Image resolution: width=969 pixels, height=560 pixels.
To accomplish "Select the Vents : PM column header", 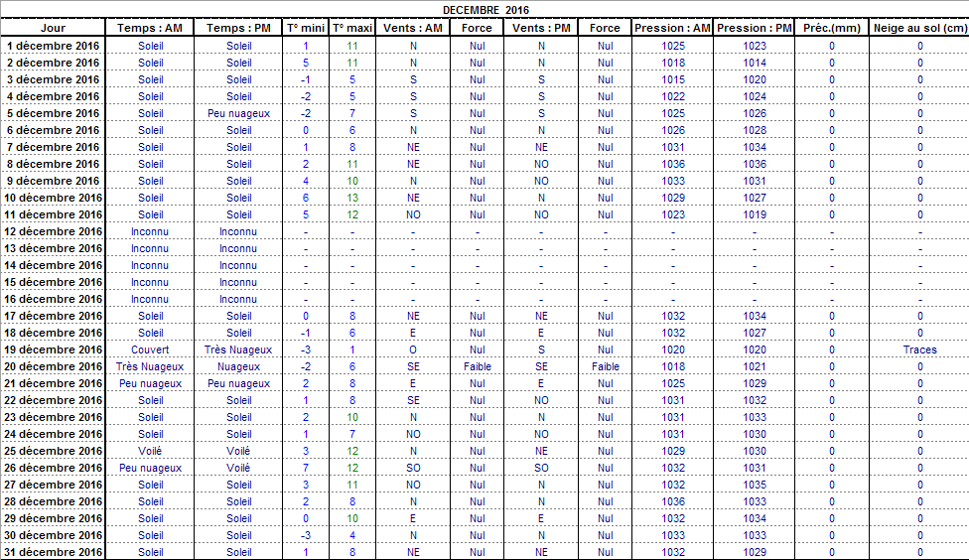I will point(541,28).
